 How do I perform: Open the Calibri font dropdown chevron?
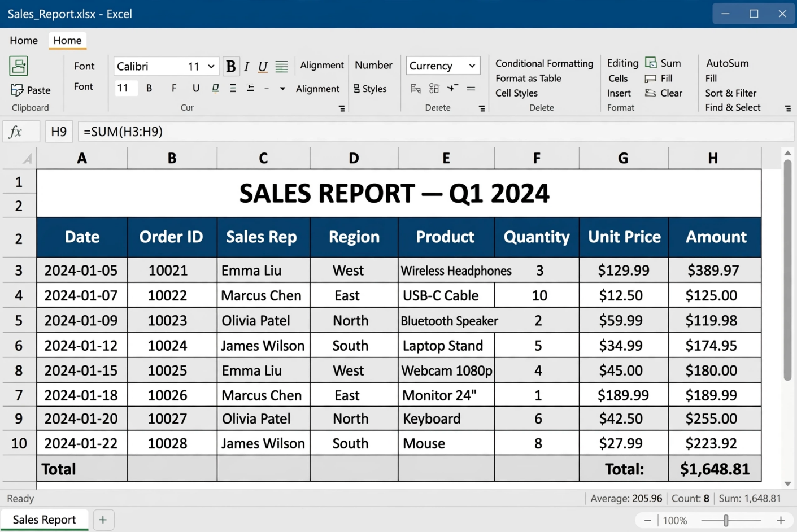(211, 66)
